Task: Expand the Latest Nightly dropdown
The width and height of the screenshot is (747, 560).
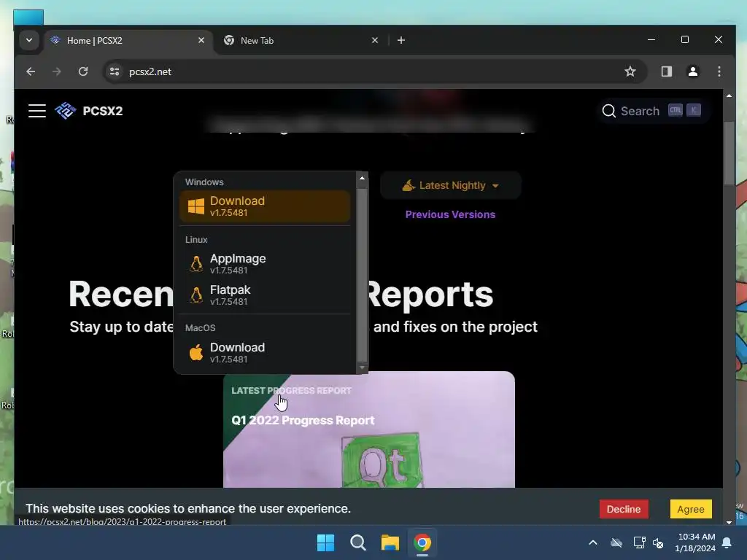Action: [x=450, y=185]
